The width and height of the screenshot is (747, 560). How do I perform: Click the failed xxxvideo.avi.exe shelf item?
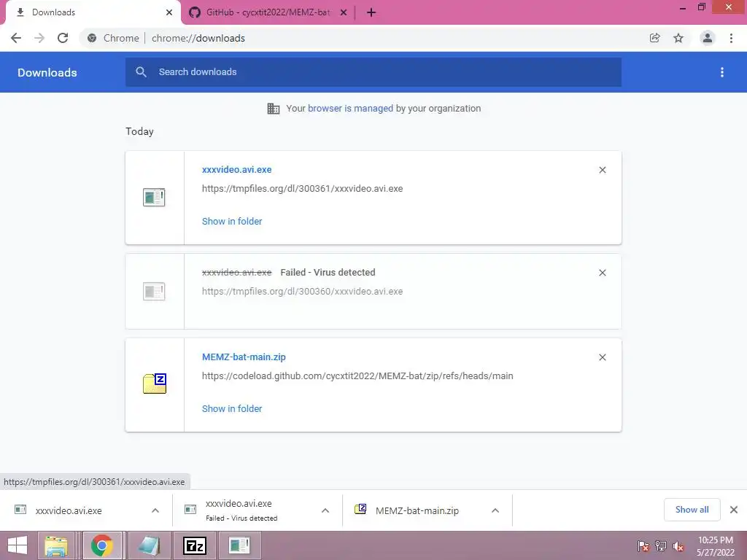click(241, 510)
